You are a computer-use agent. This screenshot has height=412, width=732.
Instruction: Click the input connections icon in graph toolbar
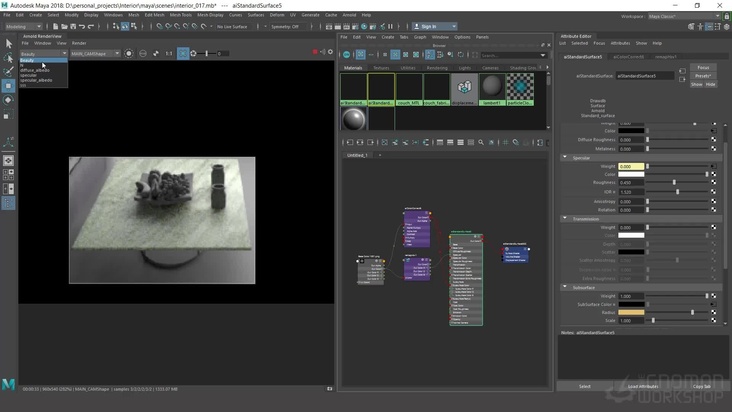click(x=350, y=142)
